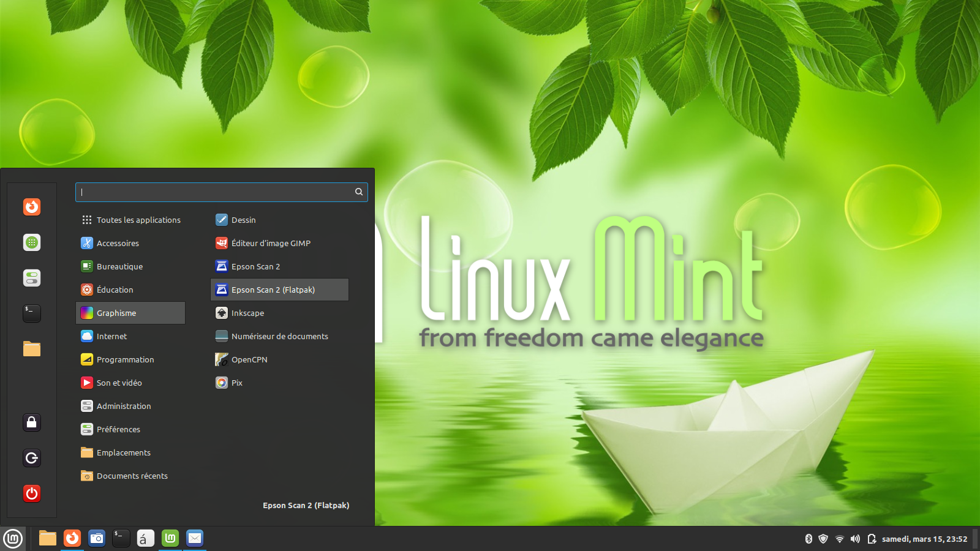Open Numériseur de documents
The image size is (980, 551).
(279, 336)
